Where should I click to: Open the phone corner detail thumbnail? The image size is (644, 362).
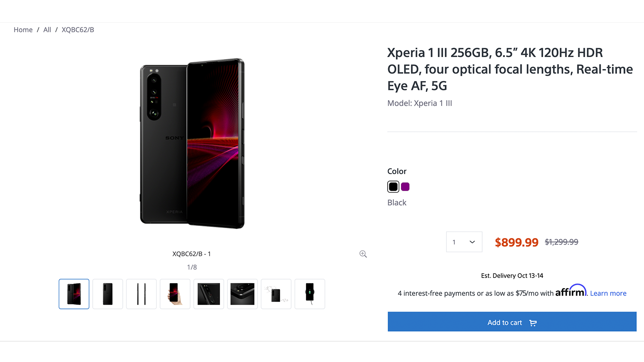coord(243,294)
